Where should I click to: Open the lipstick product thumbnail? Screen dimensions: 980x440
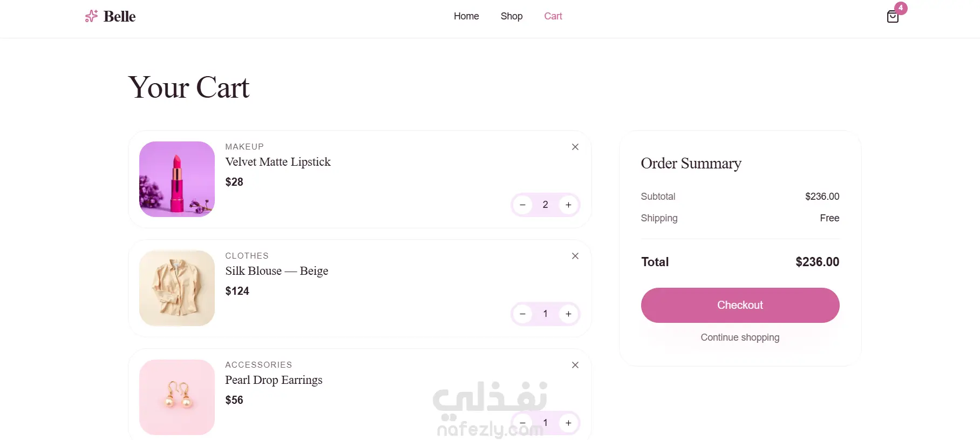click(x=177, y=179)
